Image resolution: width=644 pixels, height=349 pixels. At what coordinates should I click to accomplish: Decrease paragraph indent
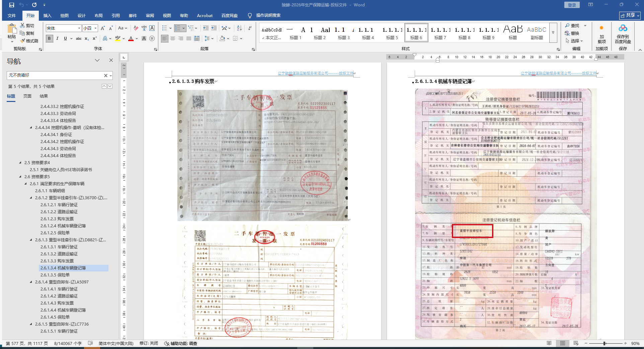206,28
